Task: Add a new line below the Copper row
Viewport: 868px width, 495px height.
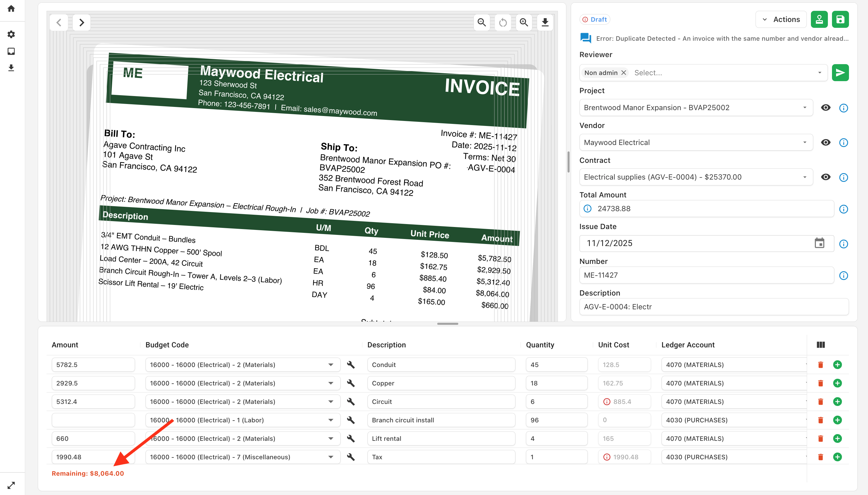Action: (x=838, y=383)
